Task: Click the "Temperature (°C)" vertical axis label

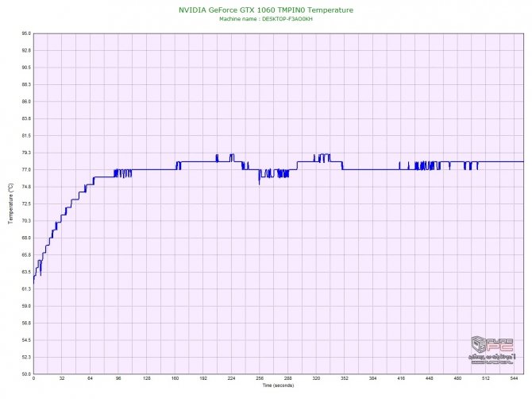Action: point(10,203)
